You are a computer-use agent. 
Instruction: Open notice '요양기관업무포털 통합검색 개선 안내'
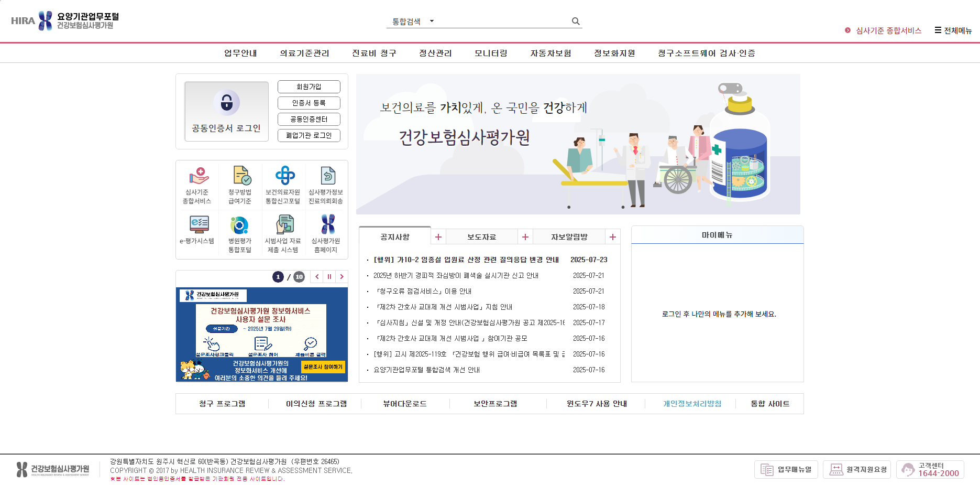tap(426, 370)
